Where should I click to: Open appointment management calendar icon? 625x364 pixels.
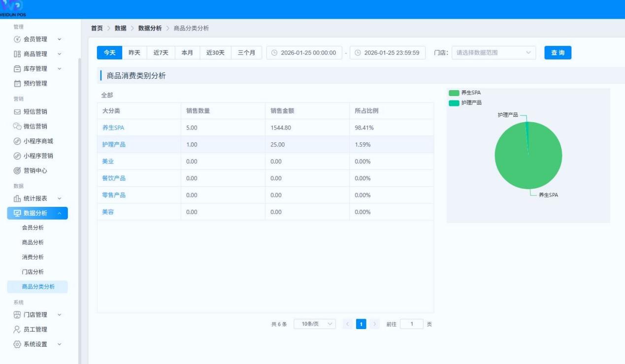(17, 83)
